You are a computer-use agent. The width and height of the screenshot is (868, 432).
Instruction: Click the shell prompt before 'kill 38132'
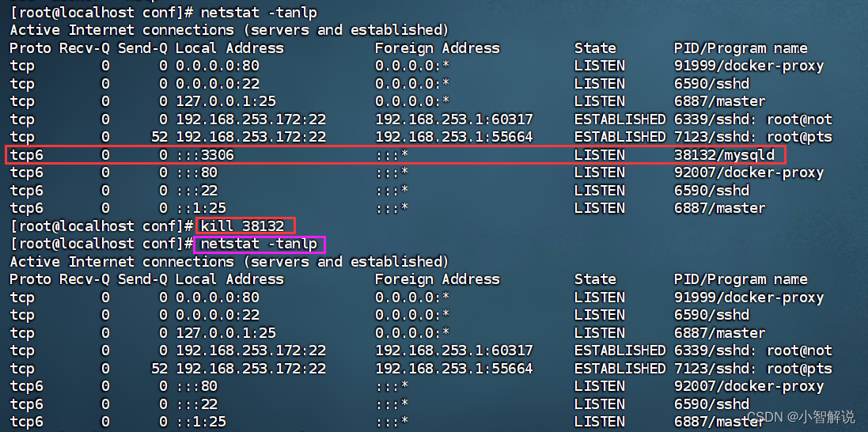pos(101,226)
